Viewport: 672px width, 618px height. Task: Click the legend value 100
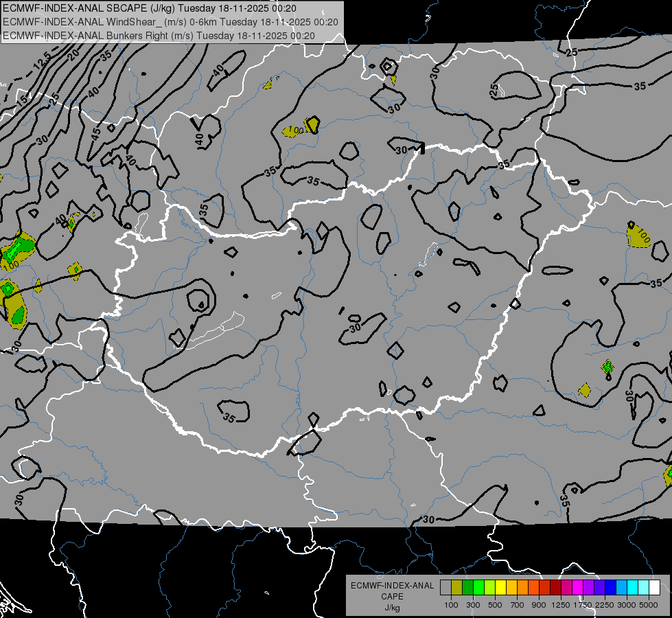click(x=451, y=605)
